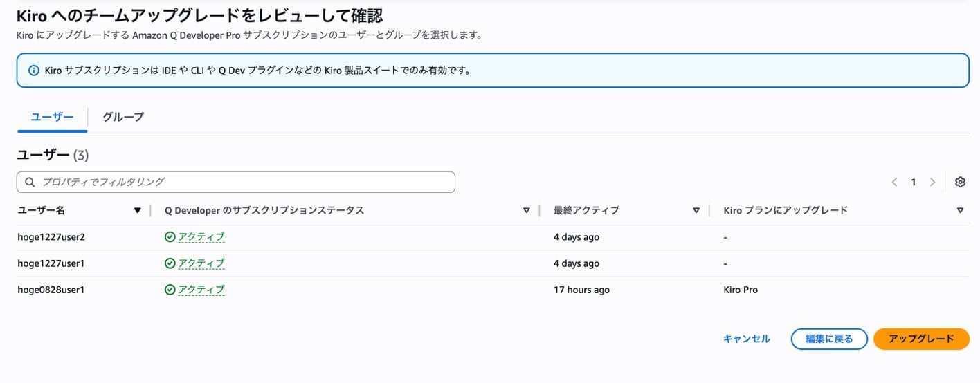Switch to the グループ tab
The height and width of the screenshot is (383, 980).
click(123, 117)
